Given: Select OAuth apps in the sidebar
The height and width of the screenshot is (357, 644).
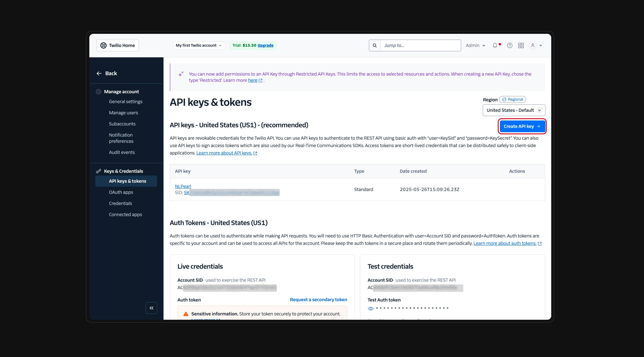Looking at the screenshot, I should 121,192.
